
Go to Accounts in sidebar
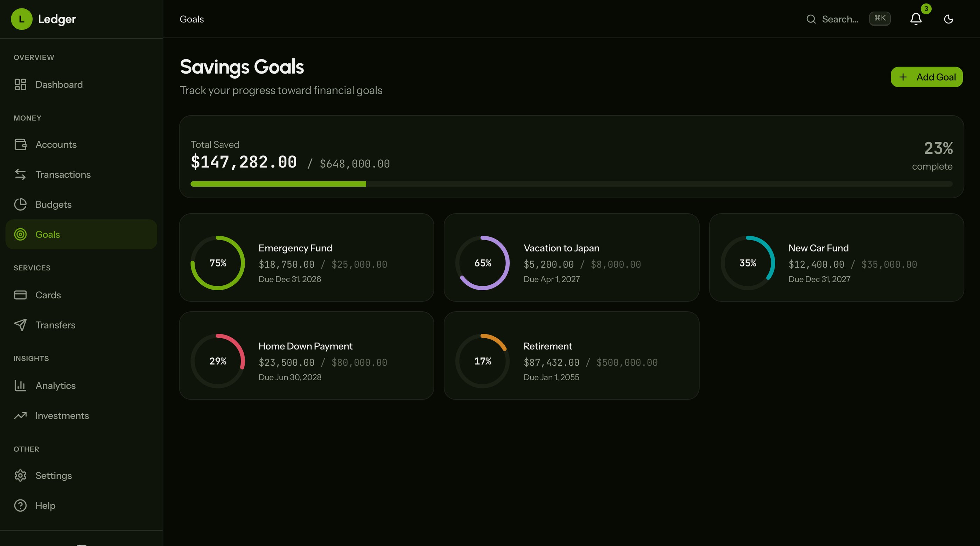pyautogui.click(x=82, y=144)
